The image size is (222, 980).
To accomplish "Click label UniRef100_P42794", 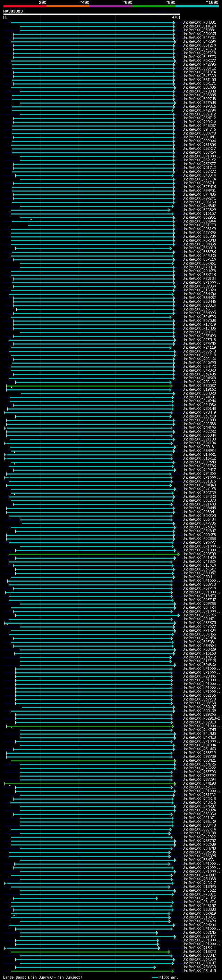I will point(199,110).
